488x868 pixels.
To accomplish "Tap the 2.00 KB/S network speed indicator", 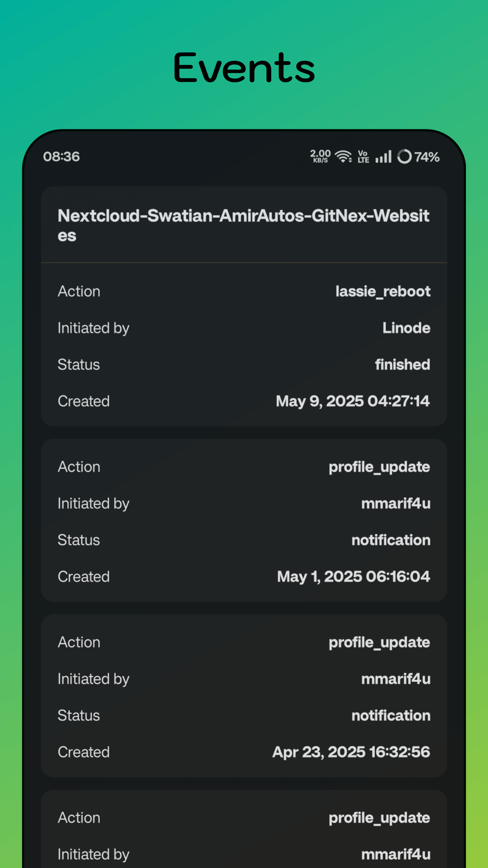I will tap(320, 157).
